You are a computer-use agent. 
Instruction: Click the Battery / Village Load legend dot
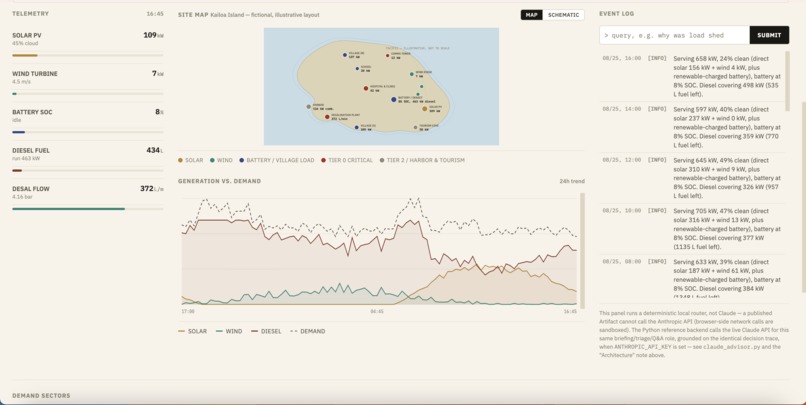point(242,160)
